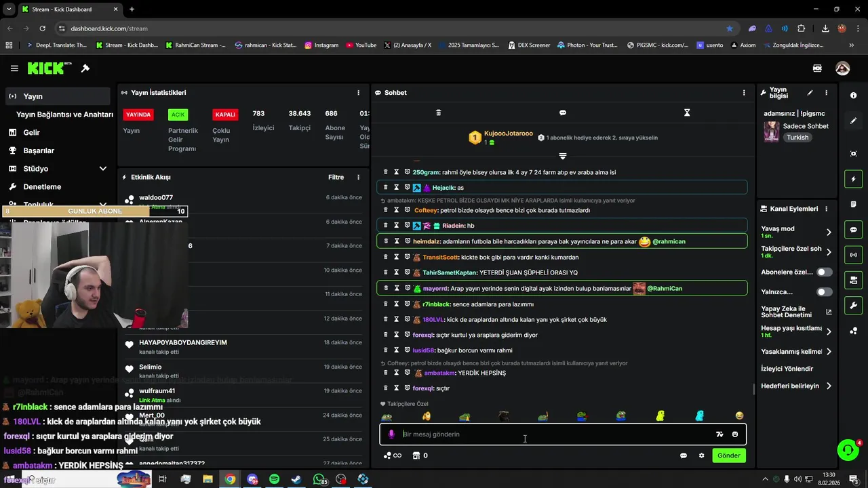Expand the leaderboard arrow under KujoooJotarooo
This screenshot has width=868, height=488.
(562, 156)
